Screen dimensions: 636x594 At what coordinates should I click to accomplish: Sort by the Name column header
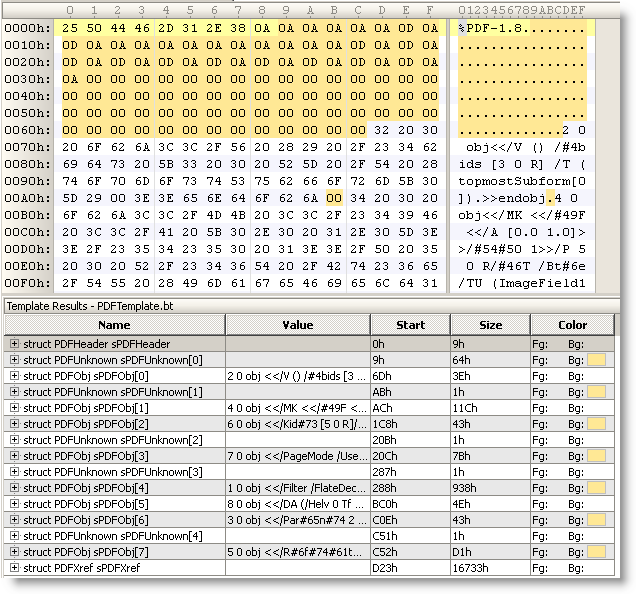pos(113,325)
